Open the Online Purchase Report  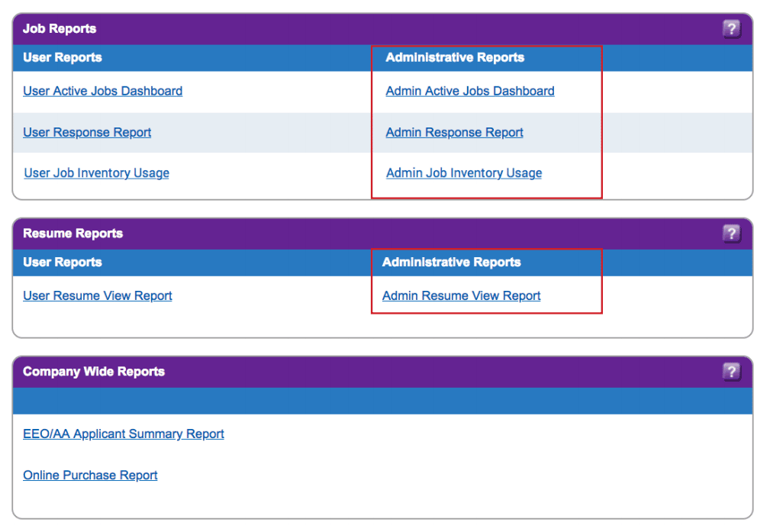click(x=90, y=475)
